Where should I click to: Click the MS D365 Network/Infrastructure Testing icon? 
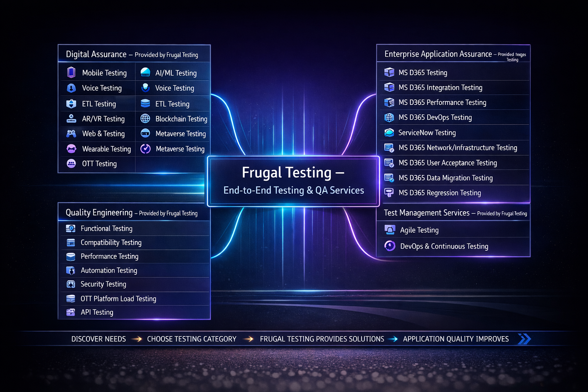[x=389, y=148]
